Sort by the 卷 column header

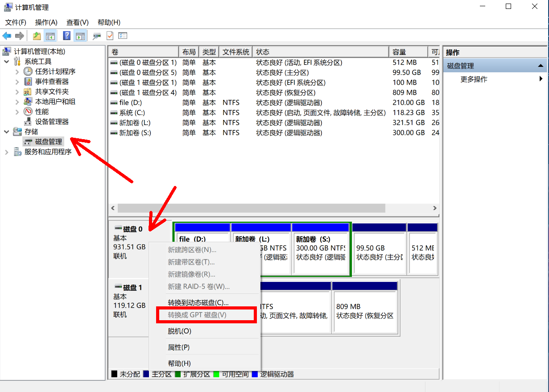tap(143, 52)
